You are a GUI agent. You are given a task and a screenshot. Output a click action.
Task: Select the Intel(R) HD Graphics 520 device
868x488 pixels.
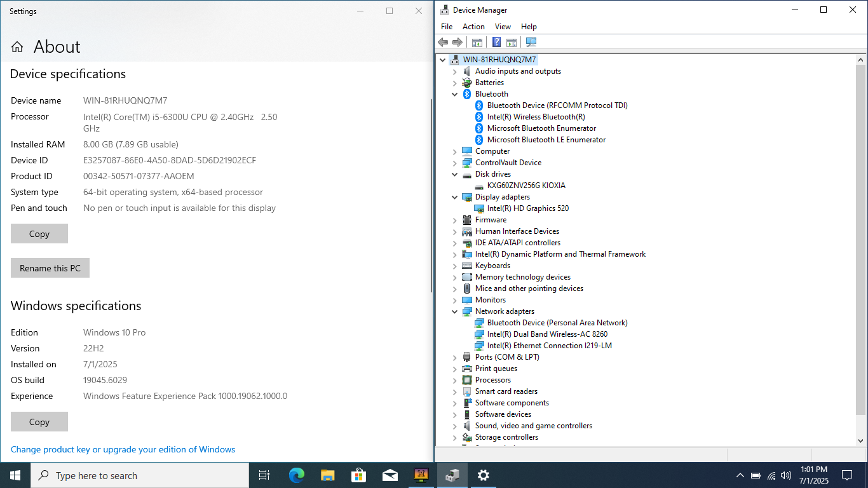click(527, 208)
